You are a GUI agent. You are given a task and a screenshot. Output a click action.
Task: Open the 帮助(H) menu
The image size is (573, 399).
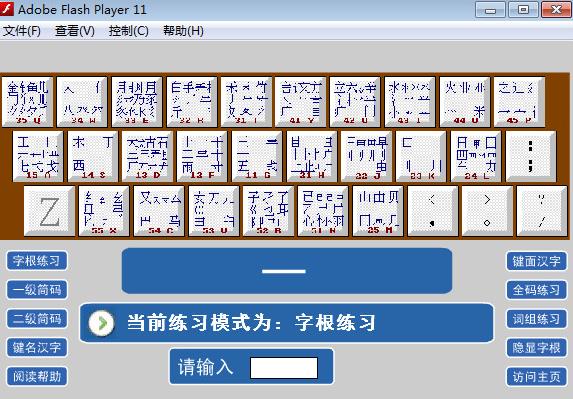tap(183, 31)
